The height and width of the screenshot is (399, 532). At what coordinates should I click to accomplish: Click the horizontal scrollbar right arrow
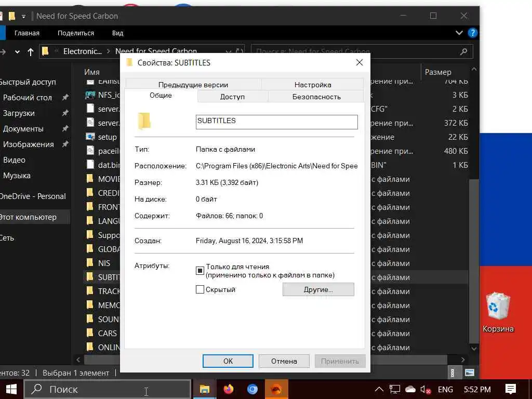click(x=463, y=360)
